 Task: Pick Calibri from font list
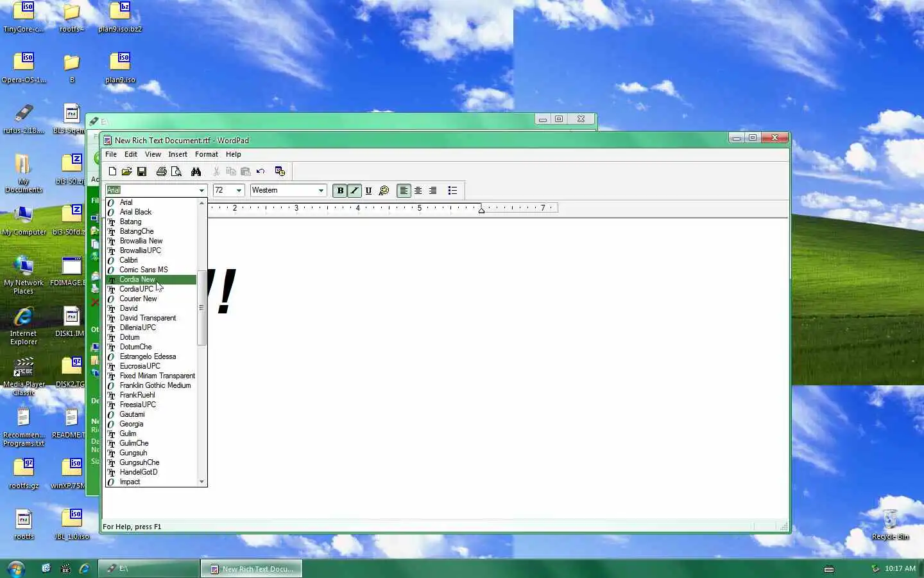[x=151, y=260]
